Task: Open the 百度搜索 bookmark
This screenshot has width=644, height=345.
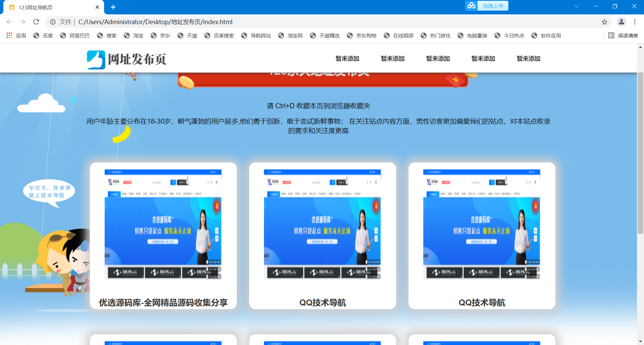Action: (x=219, y=36)
